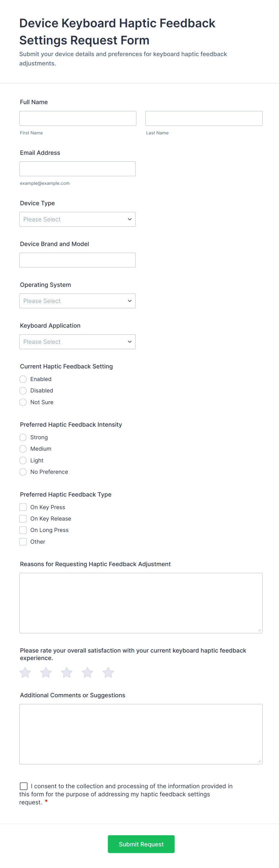Focus the First Name input field
This screenshot has height=868, width=279.
78,118
